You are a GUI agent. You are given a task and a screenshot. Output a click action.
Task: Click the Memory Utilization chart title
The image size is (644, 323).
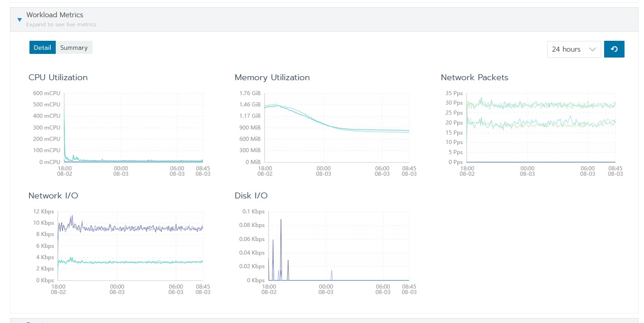(272, 77)
